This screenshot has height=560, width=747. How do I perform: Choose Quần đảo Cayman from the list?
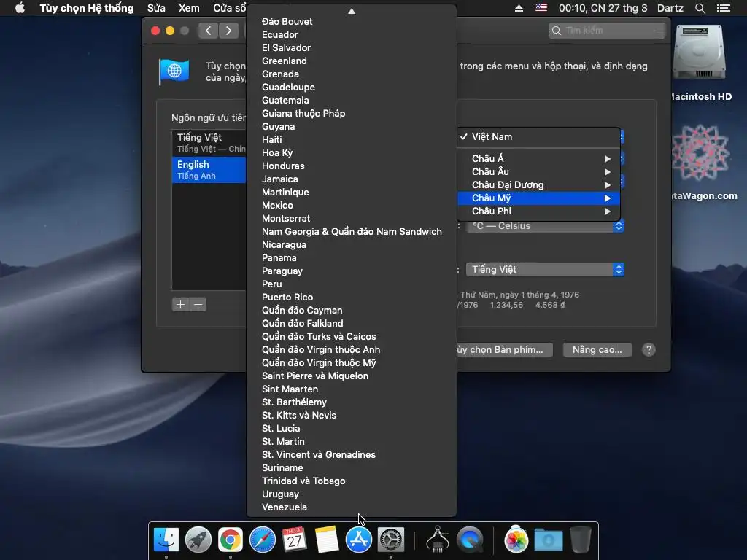[352, 311]
